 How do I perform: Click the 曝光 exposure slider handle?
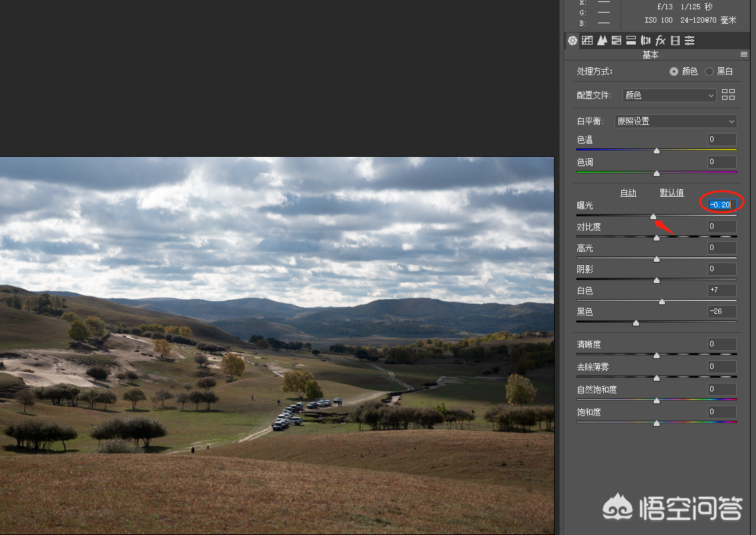pyautogui.click(x=653, y=217)
